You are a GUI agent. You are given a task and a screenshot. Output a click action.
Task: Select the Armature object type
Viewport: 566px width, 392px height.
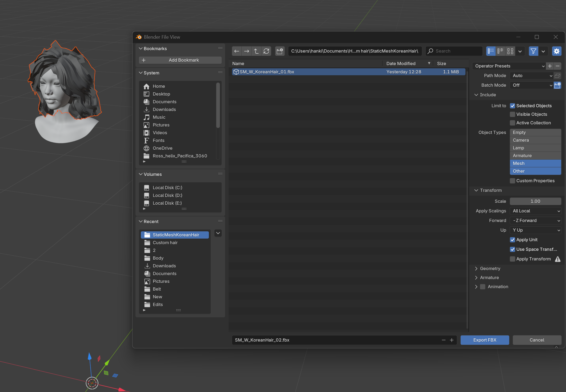[x=535, y=156]
